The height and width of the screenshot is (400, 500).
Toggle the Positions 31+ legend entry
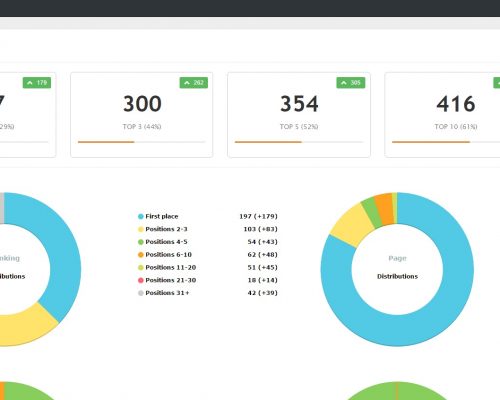point(164,293)
